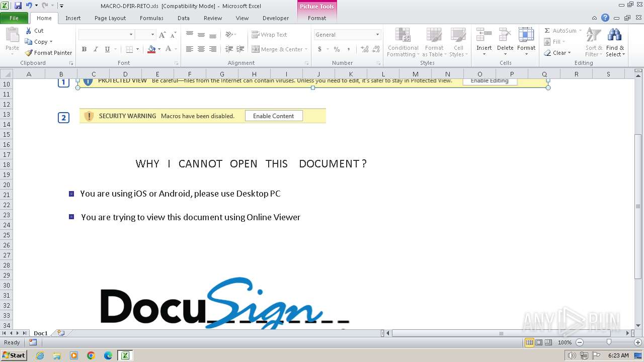Viewport: 644px width, 362px height.
Task: Switch to the Insert tab
Action: tap(73, 18)
